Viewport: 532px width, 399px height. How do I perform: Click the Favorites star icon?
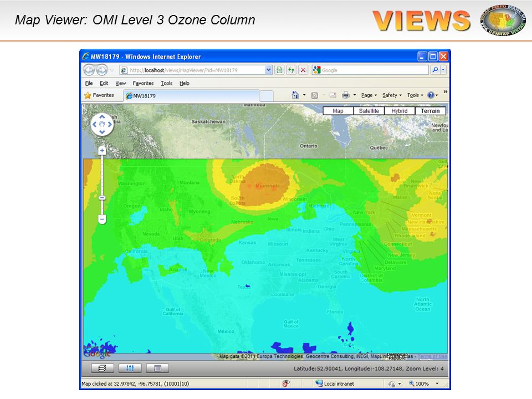88,95
